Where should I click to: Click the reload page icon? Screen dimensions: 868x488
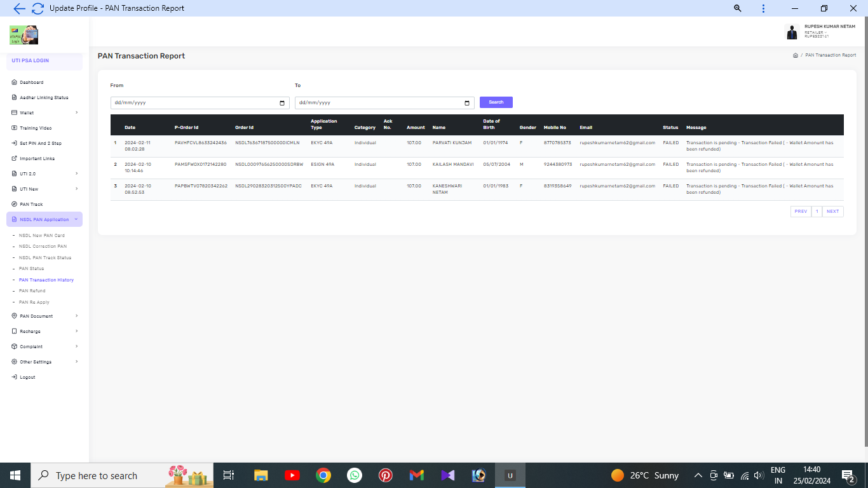click(x=37, y=8)
